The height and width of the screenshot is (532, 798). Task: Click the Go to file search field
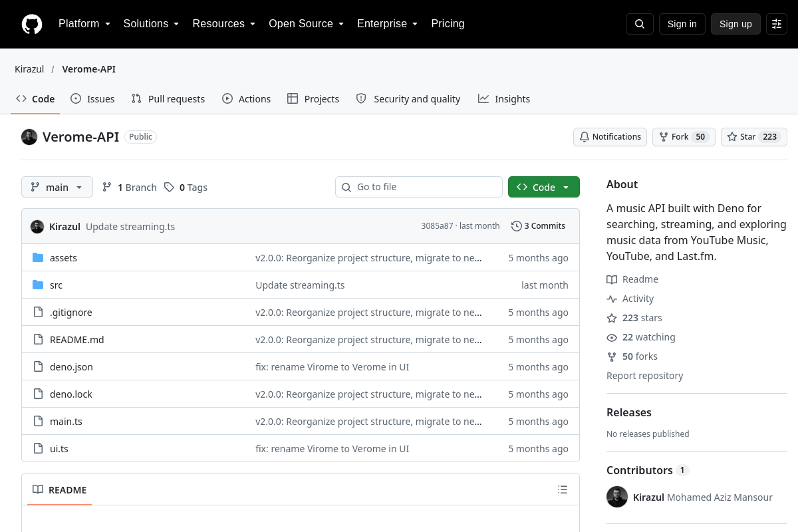point(419,187)
